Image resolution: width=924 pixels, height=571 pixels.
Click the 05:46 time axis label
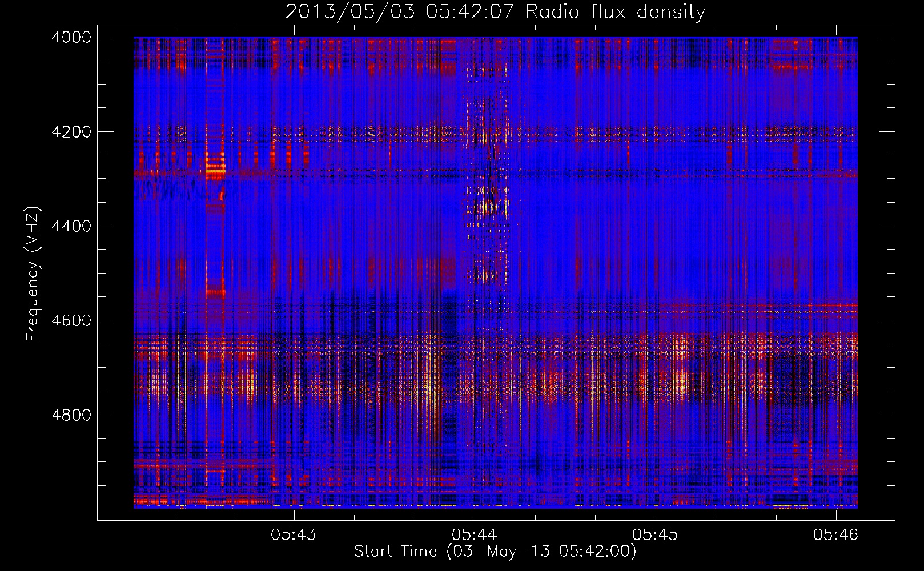coord(836,534)
